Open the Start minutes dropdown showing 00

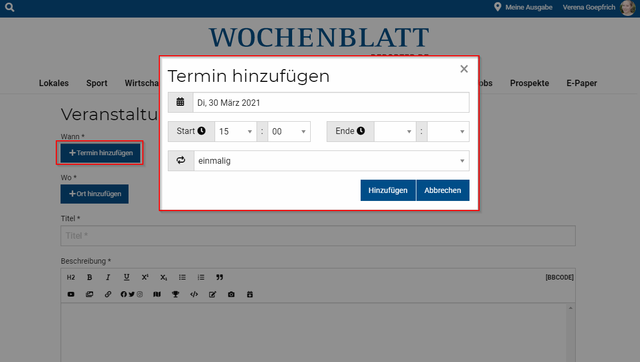click(289, 131)
